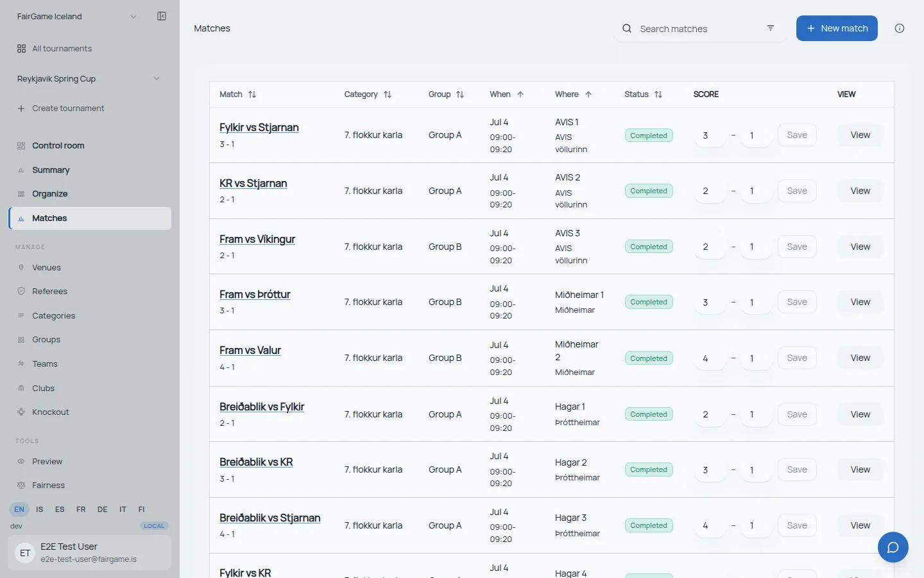Click the Knockout bracket icon

21,412
